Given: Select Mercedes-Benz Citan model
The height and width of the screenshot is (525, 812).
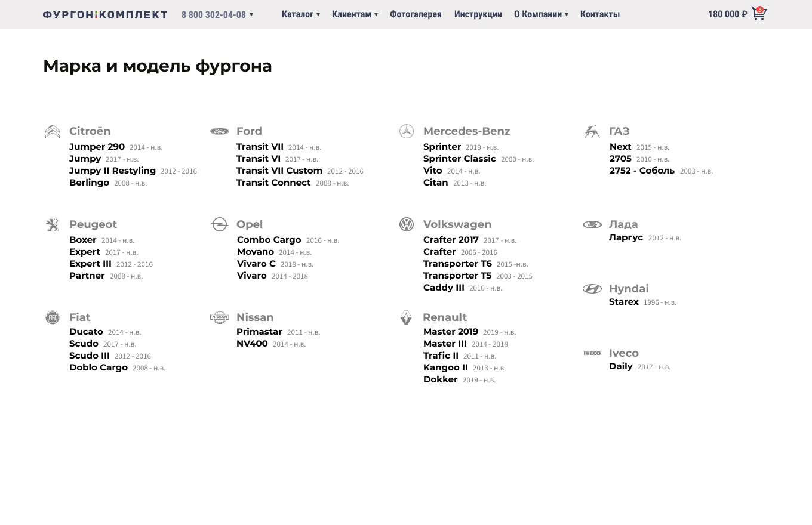Looking at the screenshot, I should (x=435, y=183).
